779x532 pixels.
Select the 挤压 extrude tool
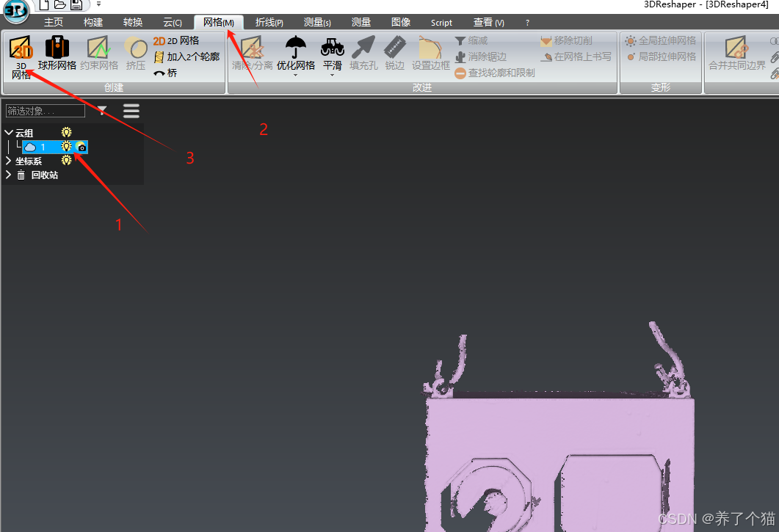click(136, 53)
